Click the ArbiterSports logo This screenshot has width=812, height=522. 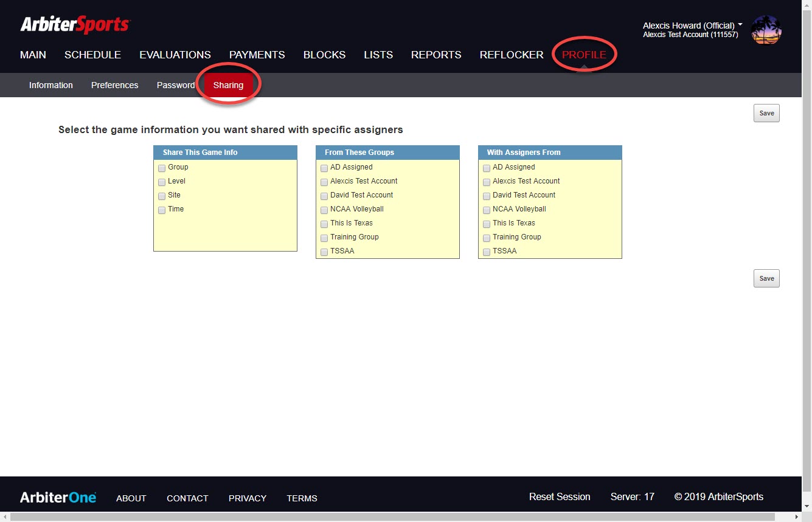(x=75, y=25)
